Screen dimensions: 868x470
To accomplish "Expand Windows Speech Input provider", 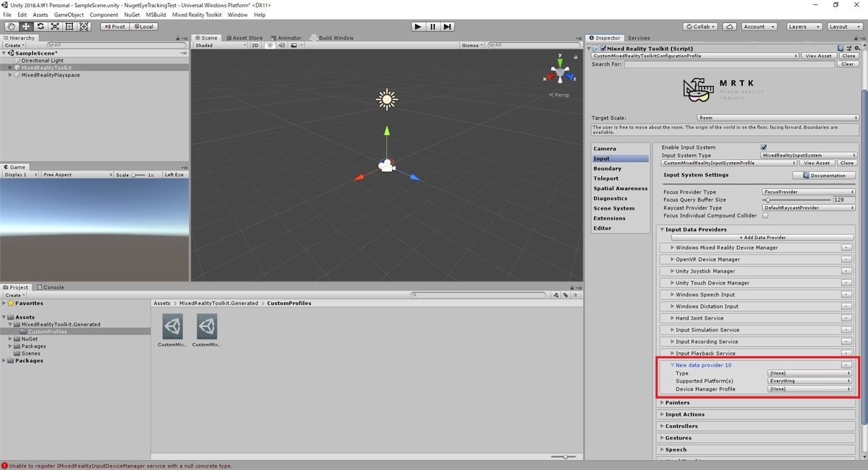I will 673,294.
